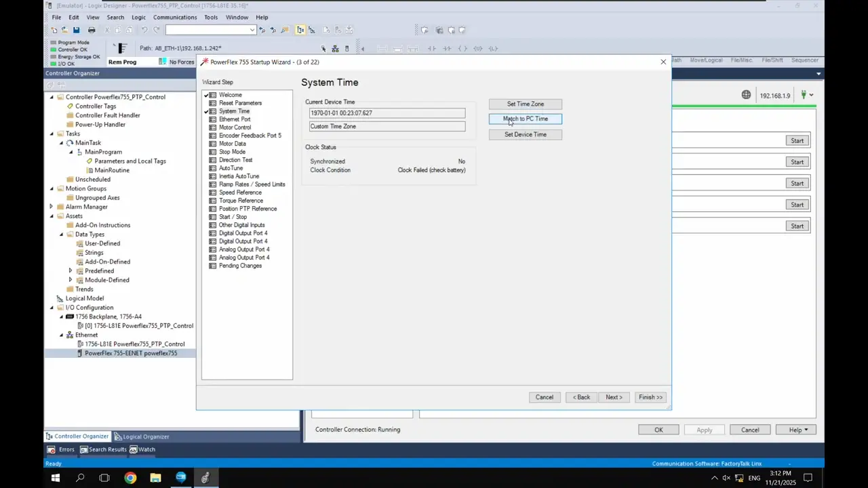The width and height of the screenshot is (868, 488).
Task: Click the Motor Control step icon
Action: click(213, 127)
